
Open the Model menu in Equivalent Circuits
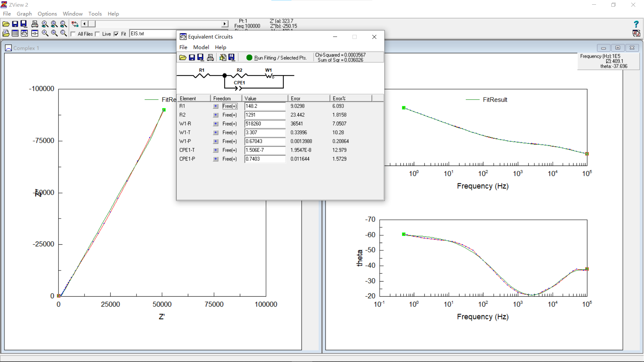pos(201,47)
